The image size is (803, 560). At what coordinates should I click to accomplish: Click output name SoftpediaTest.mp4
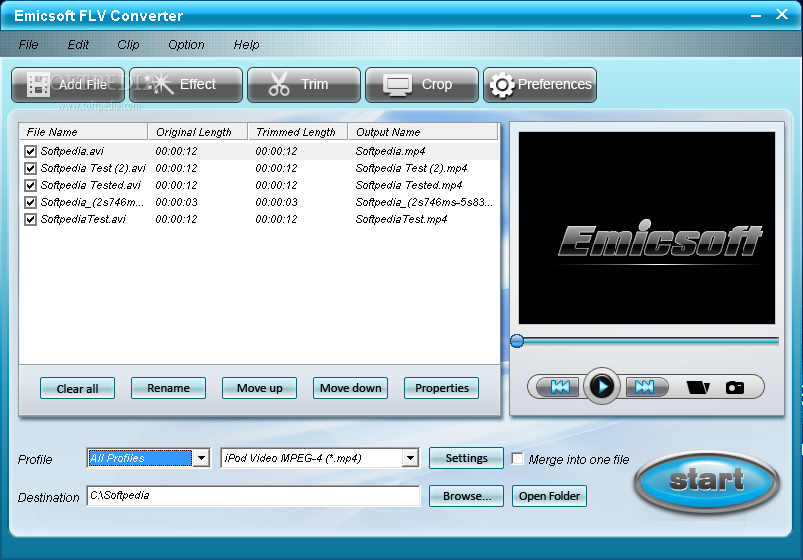click(x=401, y=219)
